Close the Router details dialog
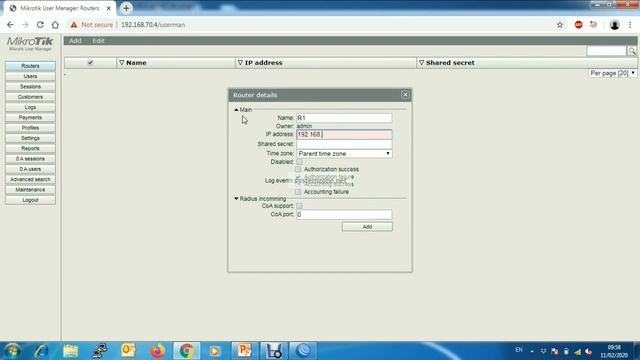640x360 pixels. (x=405, y=95)
